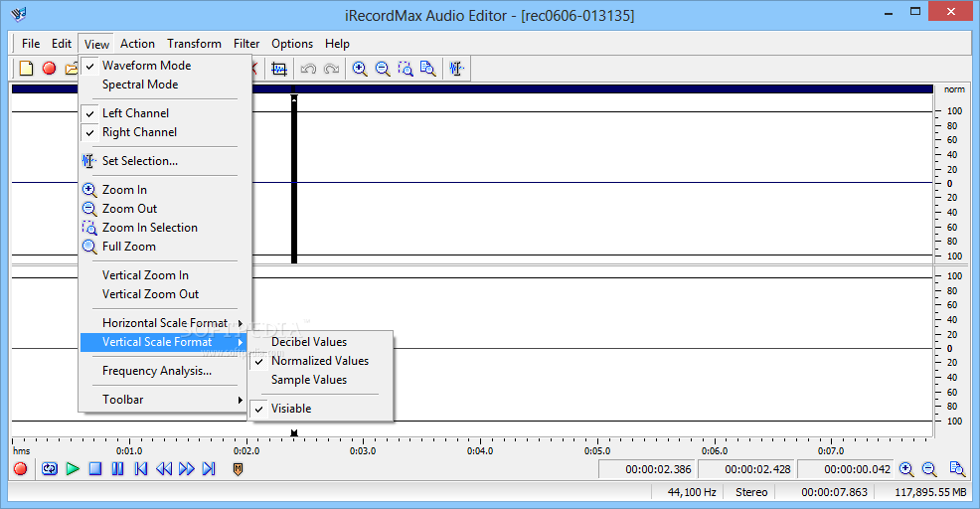Click the Zoom In menu entry
Screen dimensions: 980x509
coord(165,190)
